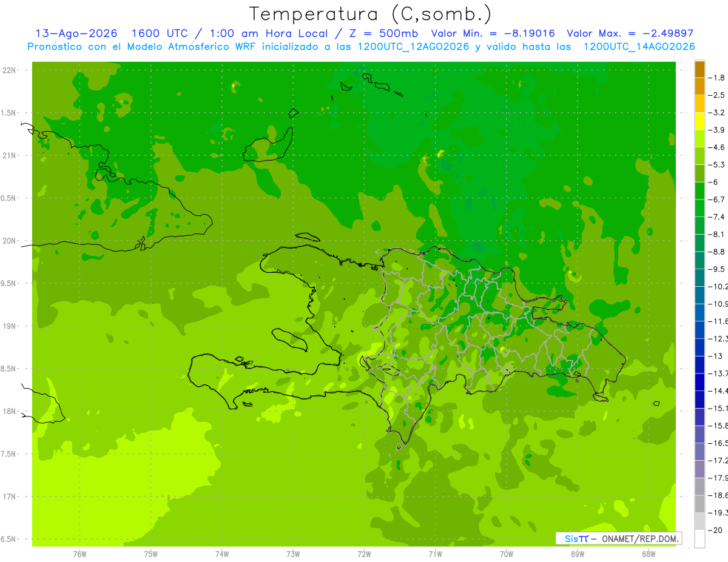Click validity end time "1200UTC_14AGO2026"
The image size is (728, 562).
pos(638,47)
